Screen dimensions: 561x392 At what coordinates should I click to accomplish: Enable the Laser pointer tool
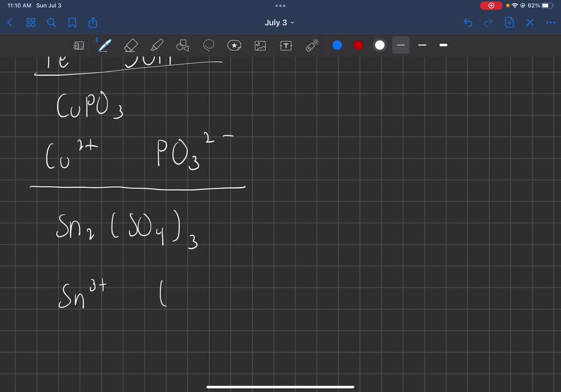click(312, 45)
